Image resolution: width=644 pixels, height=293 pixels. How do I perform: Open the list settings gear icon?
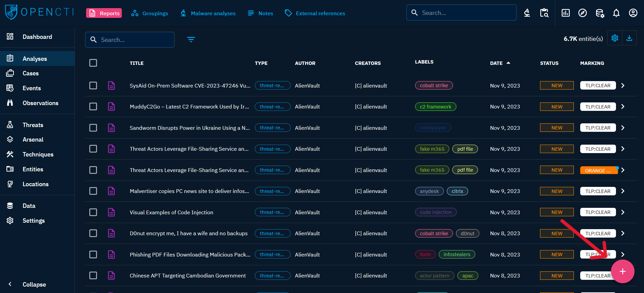(x=615, y=38)
